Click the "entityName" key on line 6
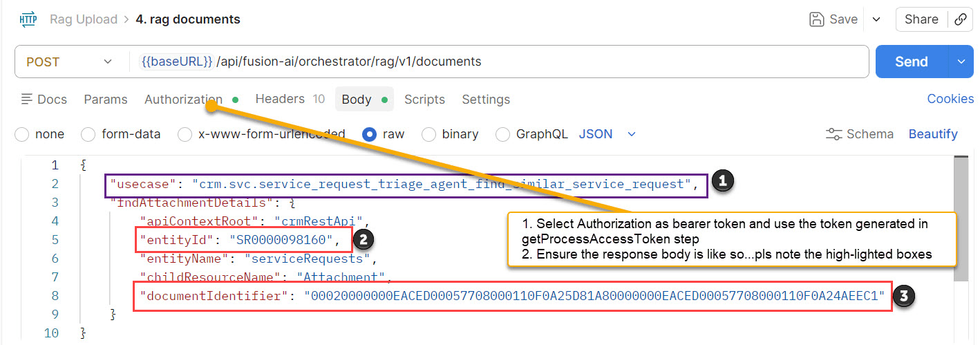Screen dimensions: 980x345 point(185,259)
